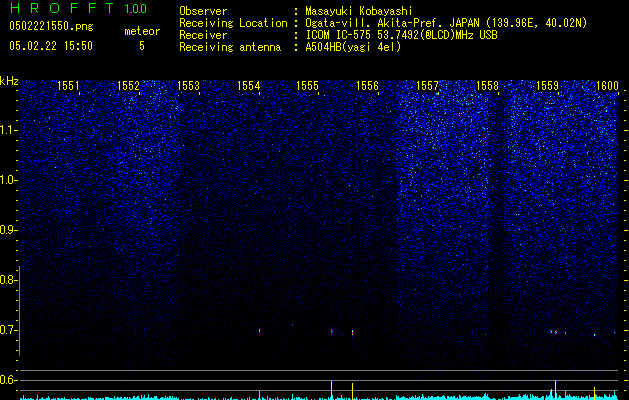
Task: Click the 1600 time marker
Action: tap(607, 86)
